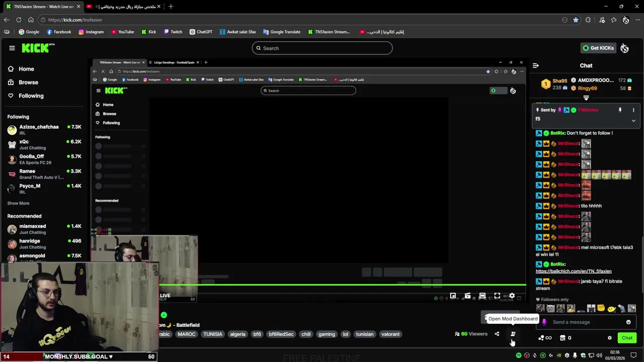Screen dimensions: 644x362
Task: Open Spotify from system tray
Action: click(519, 355)
